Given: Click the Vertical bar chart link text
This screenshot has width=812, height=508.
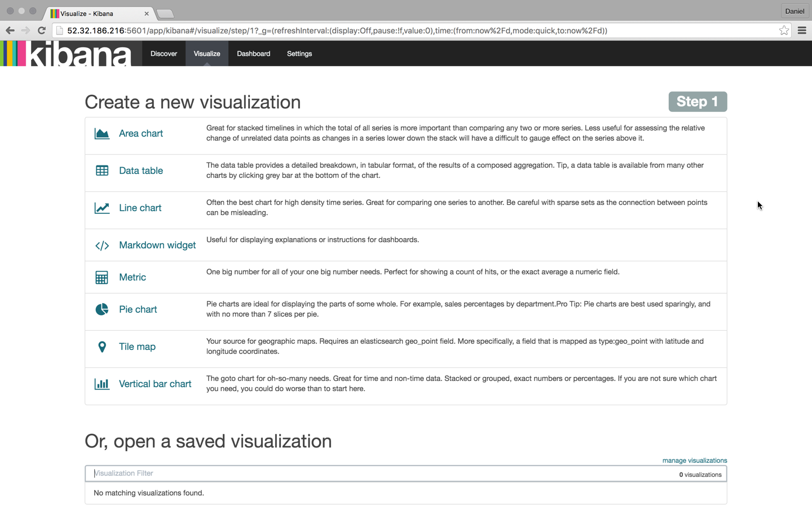Looking at the screenshot, I should pos(155,383).
